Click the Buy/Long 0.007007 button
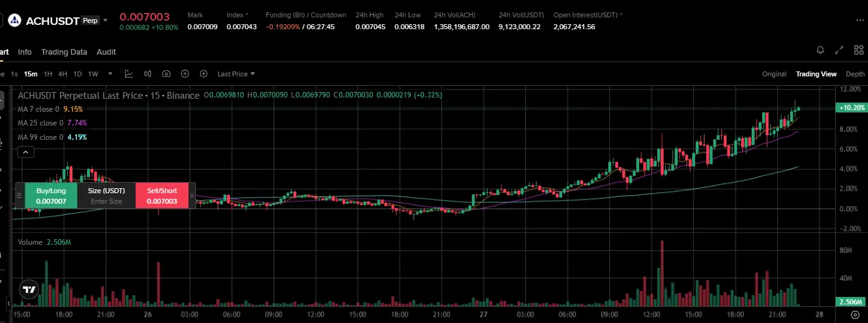 point(51,196)
